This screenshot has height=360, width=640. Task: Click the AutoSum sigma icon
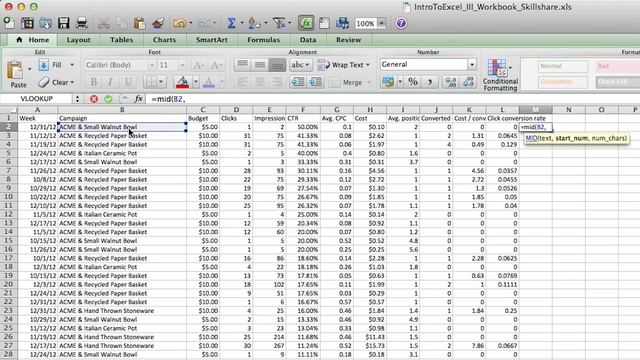231,23
